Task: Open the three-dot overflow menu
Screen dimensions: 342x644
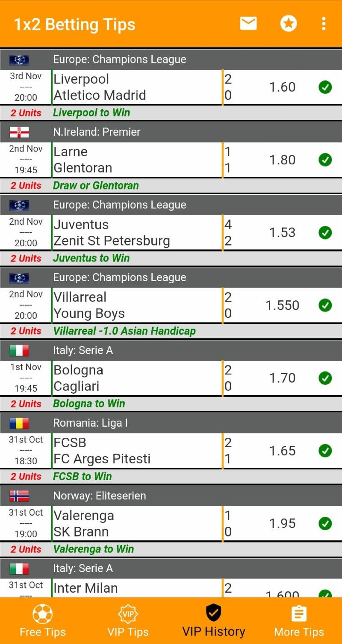Action: [x=324, y=24]
